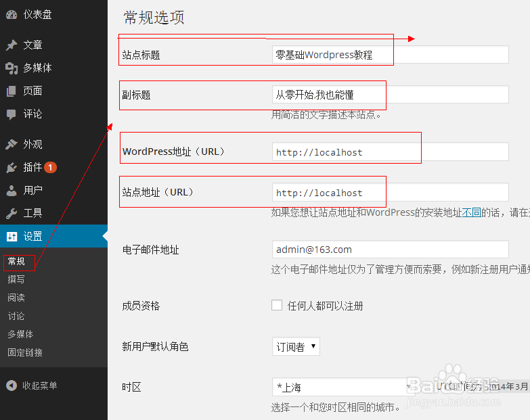This screenshot has height=420, width=530.
Task: Open 仪表盘 menu item
Action: pyautogui.click(x=37, y=14)
